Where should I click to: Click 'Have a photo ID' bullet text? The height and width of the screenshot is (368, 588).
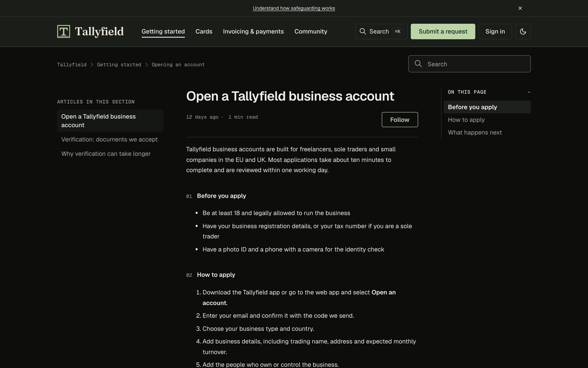pos(293,249)
